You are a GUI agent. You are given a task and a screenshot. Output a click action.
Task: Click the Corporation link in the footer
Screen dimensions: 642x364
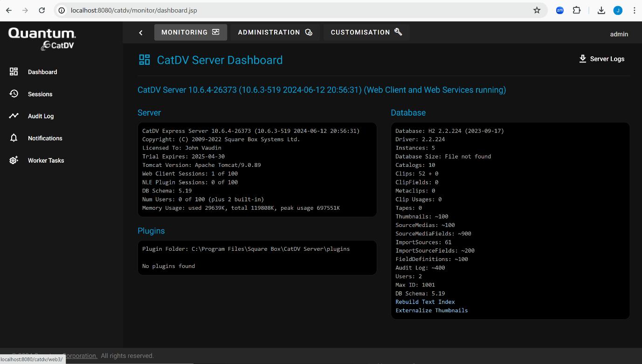[x=79, y=356]
